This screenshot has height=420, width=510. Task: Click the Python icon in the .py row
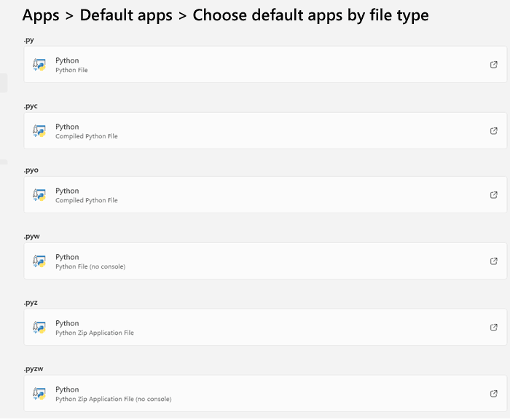tap(39, 65)
